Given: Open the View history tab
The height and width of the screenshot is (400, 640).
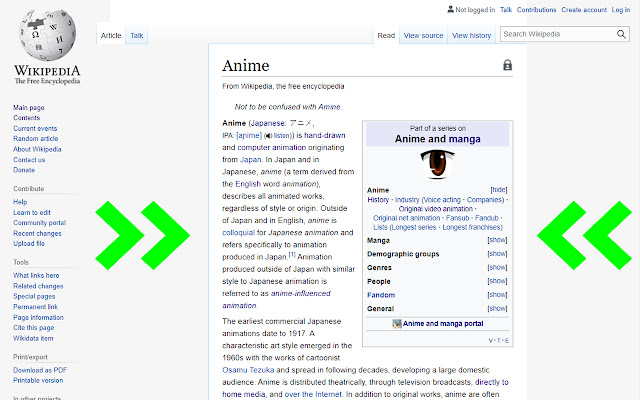Looking at the screenshot, I should 471,35.
